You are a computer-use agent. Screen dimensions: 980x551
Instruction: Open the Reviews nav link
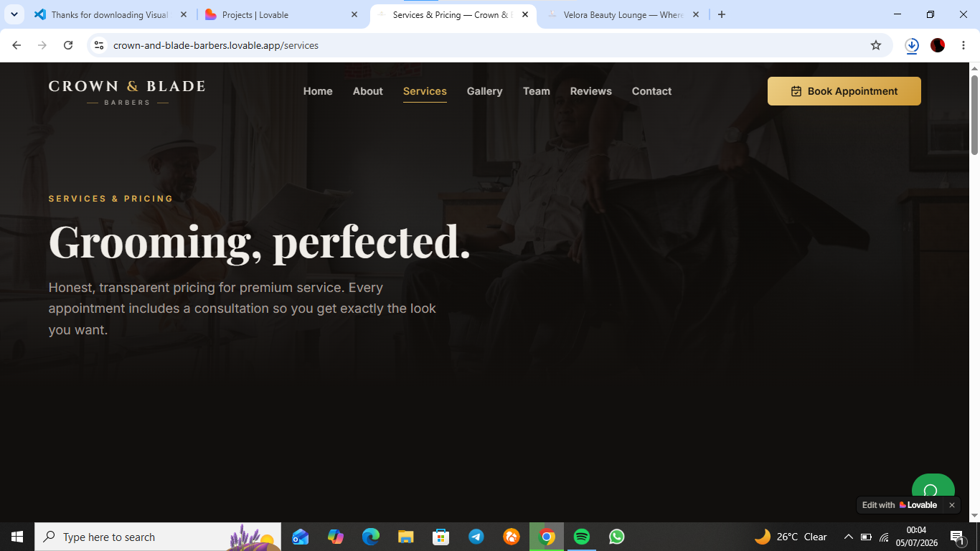591,91
